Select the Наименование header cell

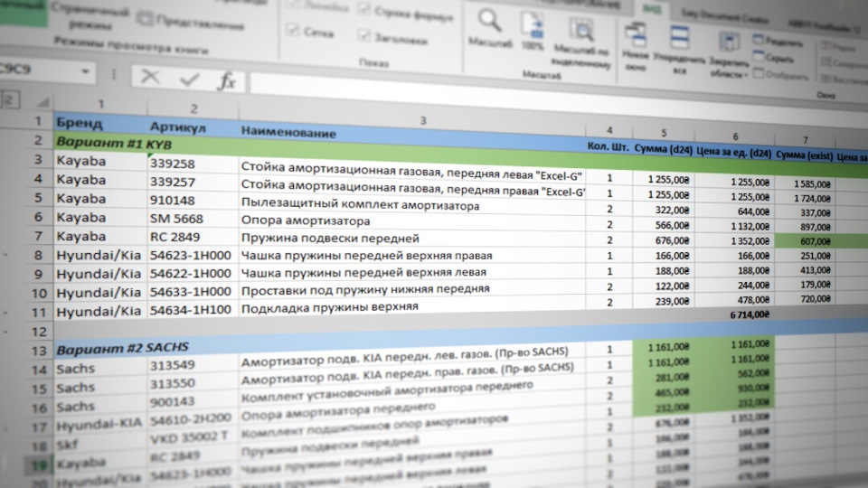[412, 135]
